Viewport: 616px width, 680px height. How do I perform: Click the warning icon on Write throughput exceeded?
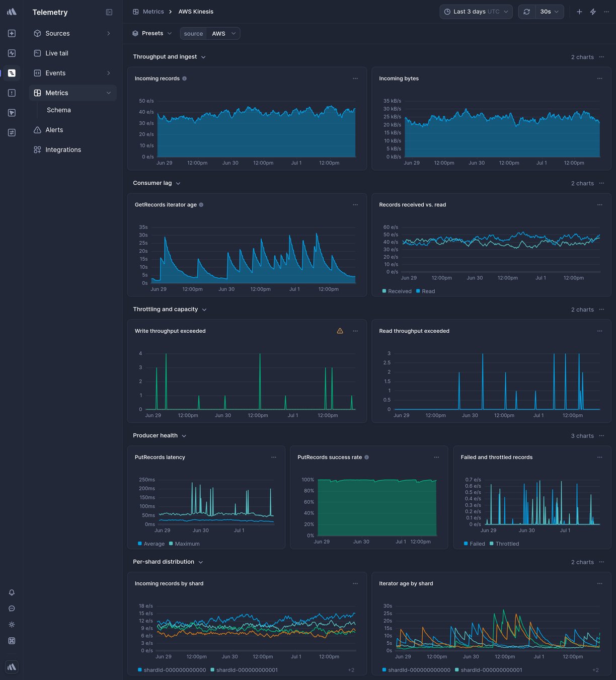(340, 331)
